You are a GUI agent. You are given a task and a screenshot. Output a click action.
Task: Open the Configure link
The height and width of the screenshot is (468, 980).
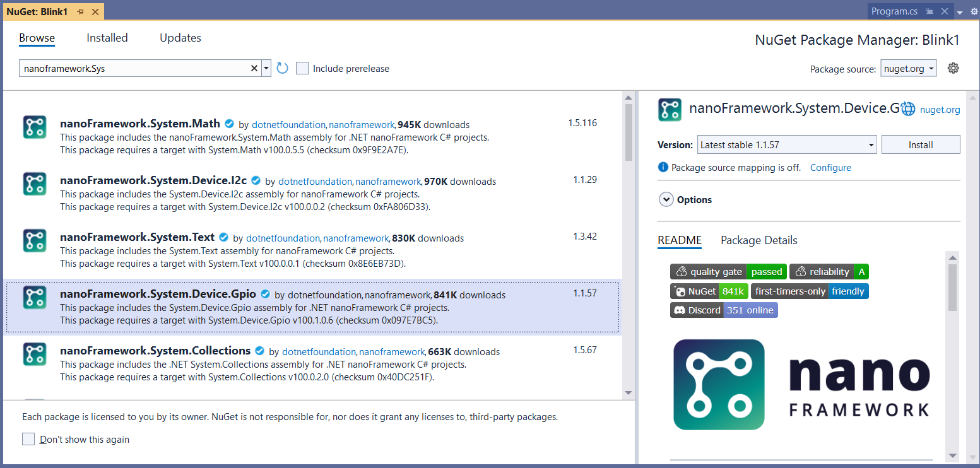click(830, 168)
